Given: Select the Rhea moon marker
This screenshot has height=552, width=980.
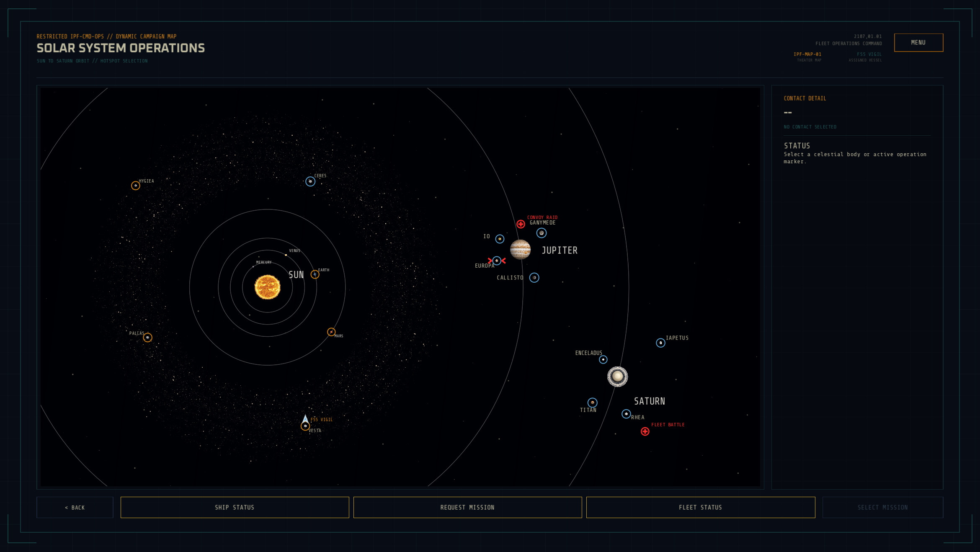Looking at the screenshot, I should coord(626,414).
